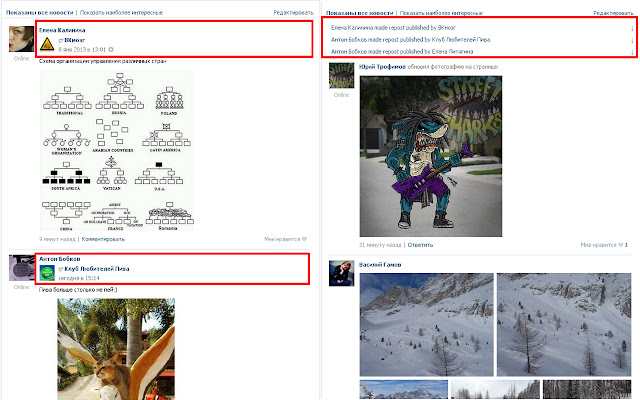Viewport: 640px width, 400px height.
Task: Select Показать наиболее интересные above collapsed repost rows
Action: click(x=441, y=13)
